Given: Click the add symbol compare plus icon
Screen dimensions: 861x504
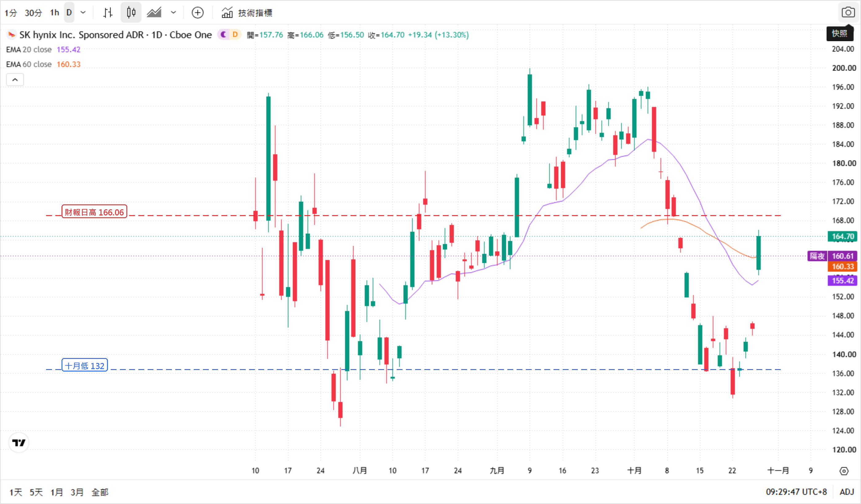Looking at the screenshot, I should coord(197,13).
